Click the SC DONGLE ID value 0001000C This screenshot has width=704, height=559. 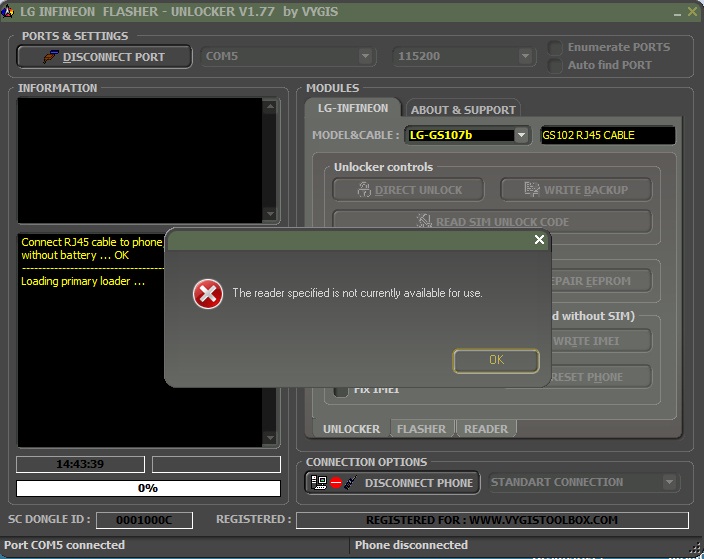144,520
